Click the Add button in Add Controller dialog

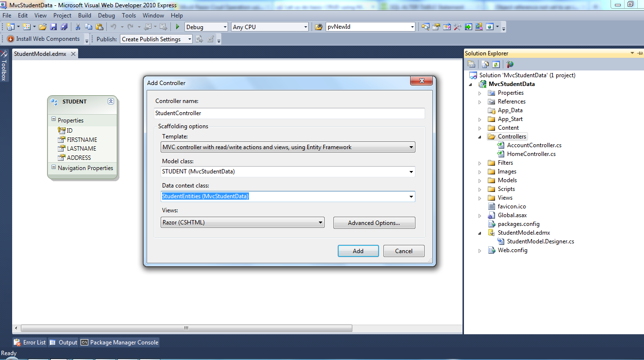tap(358, 251)
